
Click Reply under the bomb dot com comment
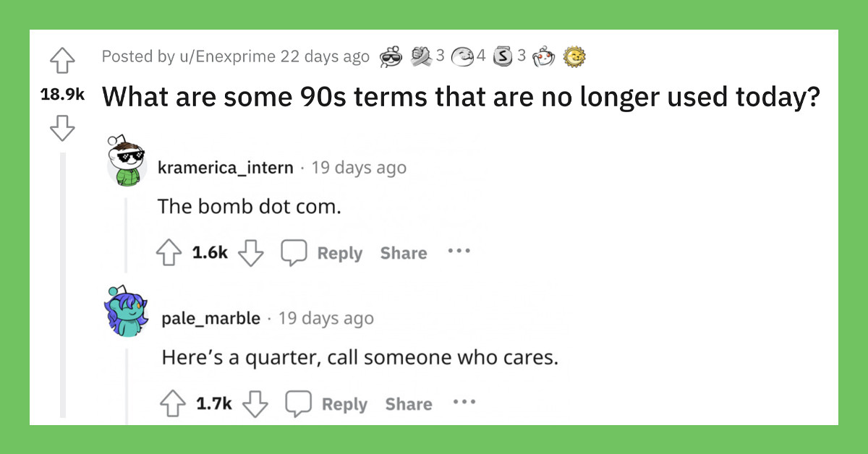pyautogui.click(x=340, y=253)
